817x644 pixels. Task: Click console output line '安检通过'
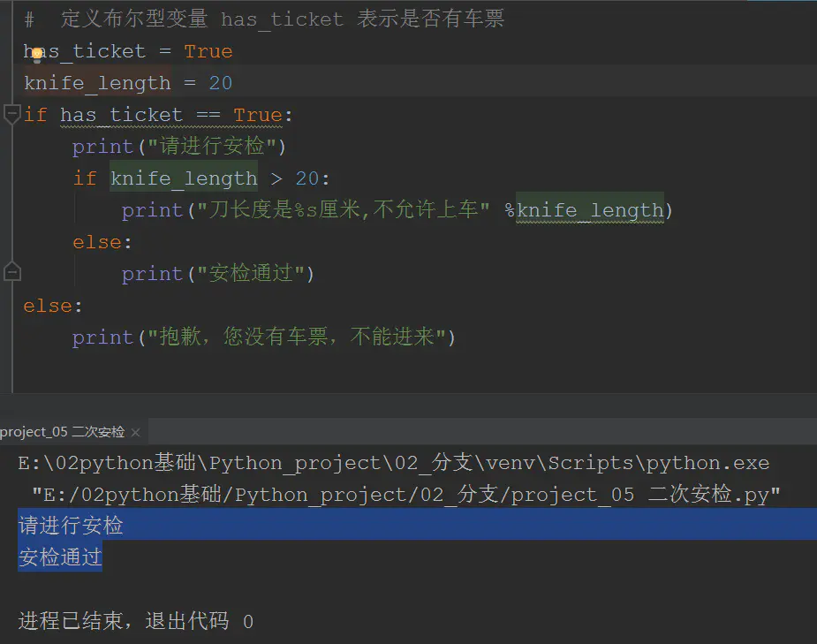coord(60,557)
